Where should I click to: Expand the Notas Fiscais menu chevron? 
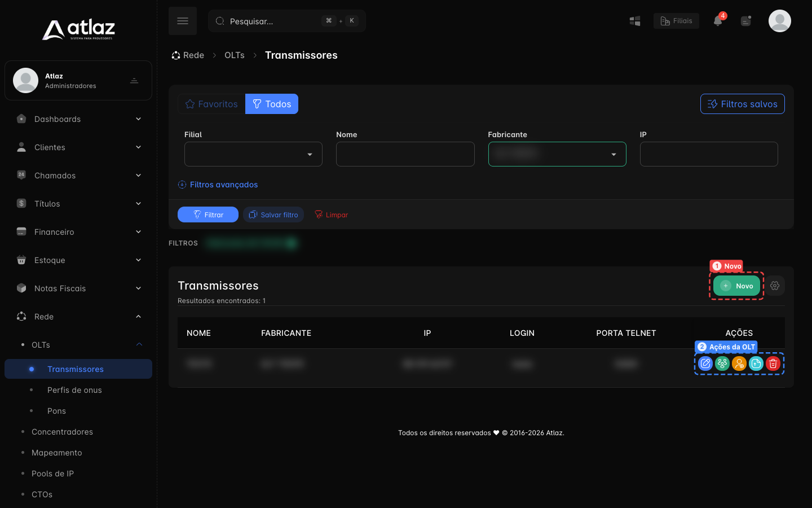click(x=138, y=288)
